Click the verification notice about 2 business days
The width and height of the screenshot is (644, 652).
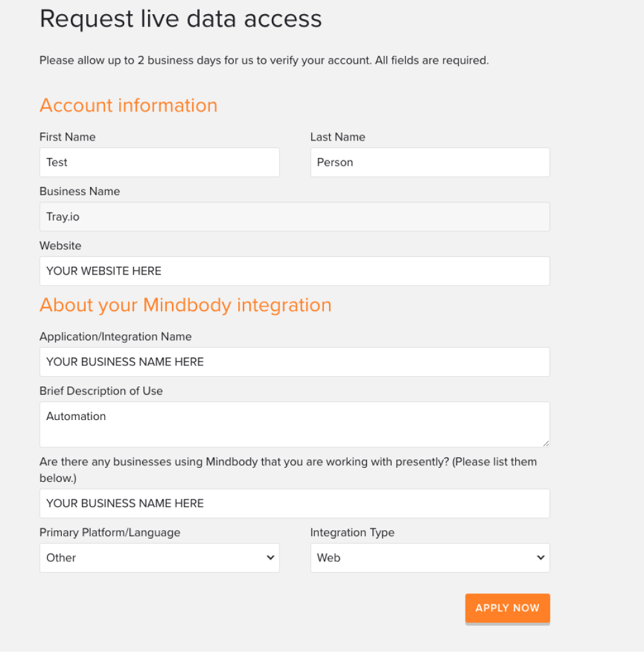pos(264,60)
